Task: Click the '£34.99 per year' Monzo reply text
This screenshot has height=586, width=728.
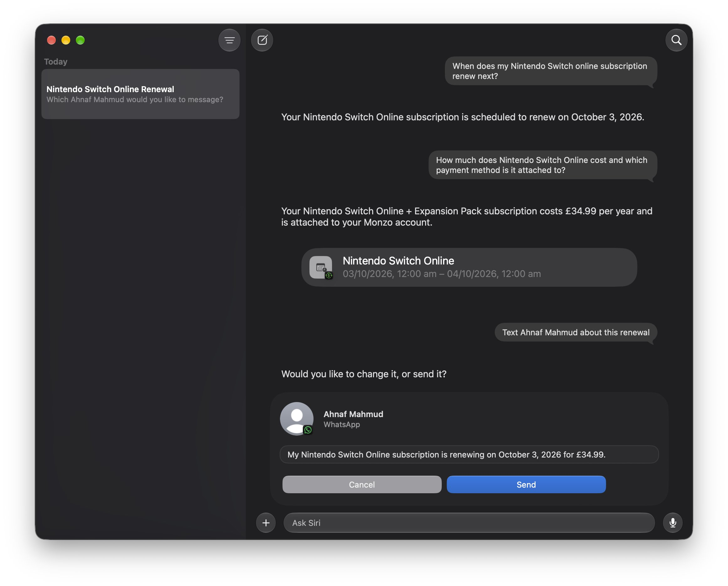Action: [x=467, y=216]
